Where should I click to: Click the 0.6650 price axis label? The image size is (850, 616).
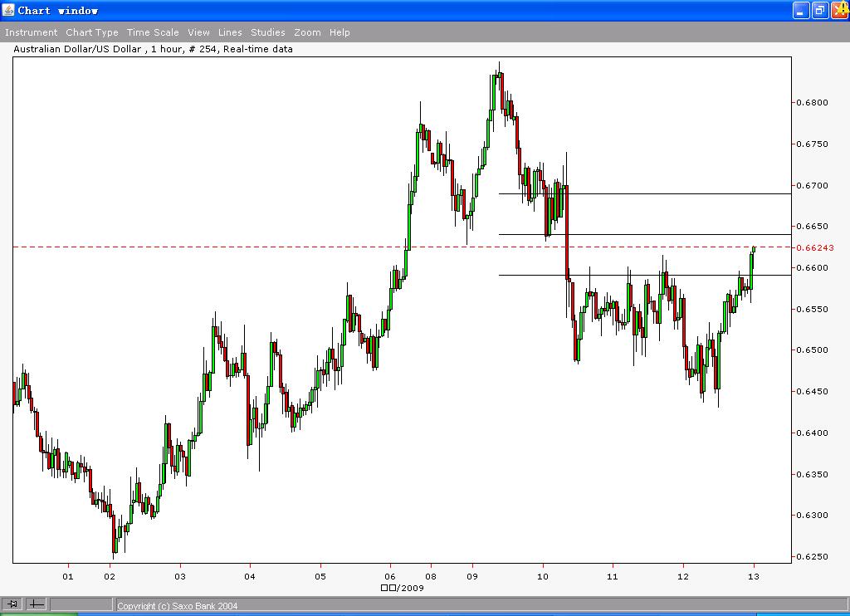pyautogui.click(x=812, y=226)
